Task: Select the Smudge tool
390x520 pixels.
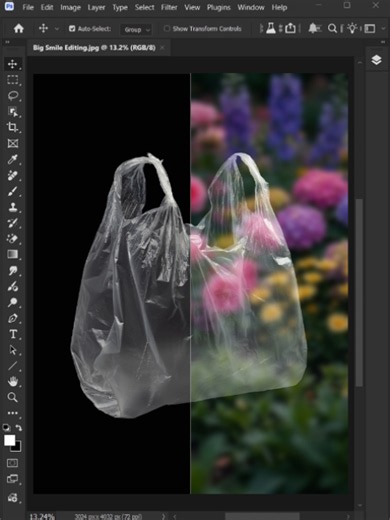Action: (13, 270)
